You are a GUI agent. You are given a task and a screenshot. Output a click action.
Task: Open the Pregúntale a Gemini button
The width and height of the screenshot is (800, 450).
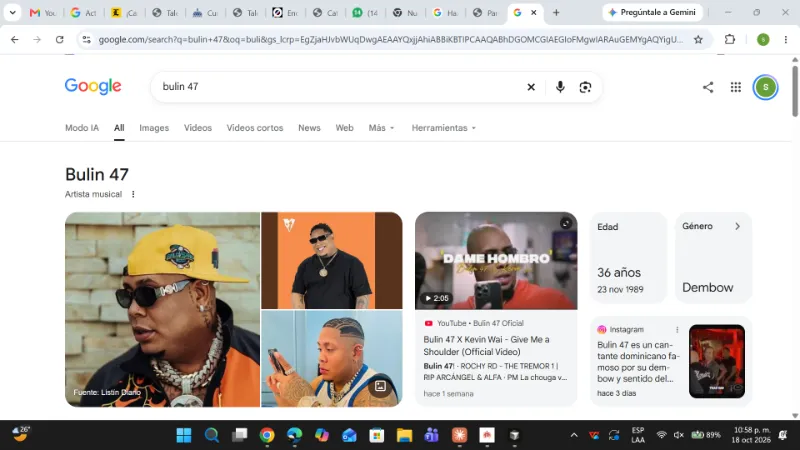coord(652,12)
